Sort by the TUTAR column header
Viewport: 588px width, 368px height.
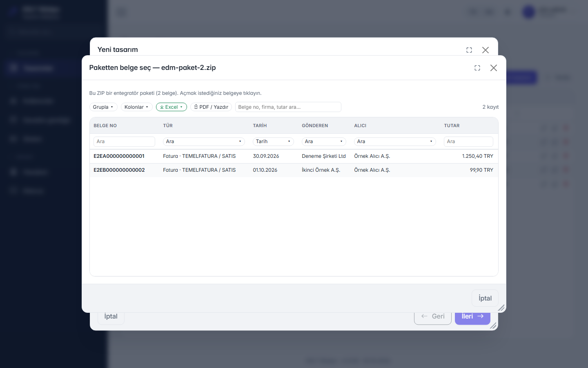click(x=452, y=126)
